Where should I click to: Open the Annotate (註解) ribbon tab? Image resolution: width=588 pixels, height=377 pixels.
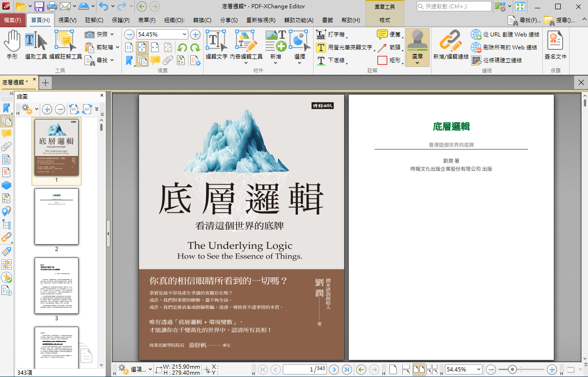[94, 20]
